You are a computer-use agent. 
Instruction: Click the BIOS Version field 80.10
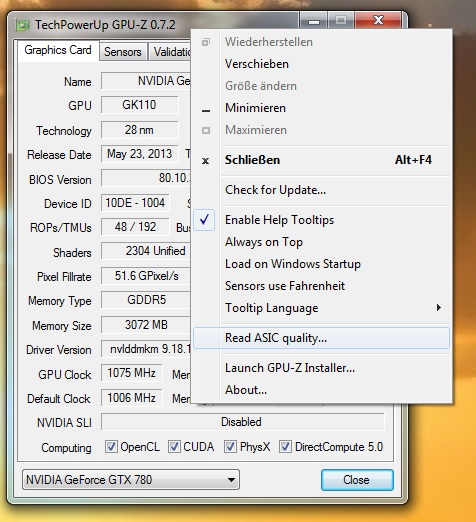146,178
